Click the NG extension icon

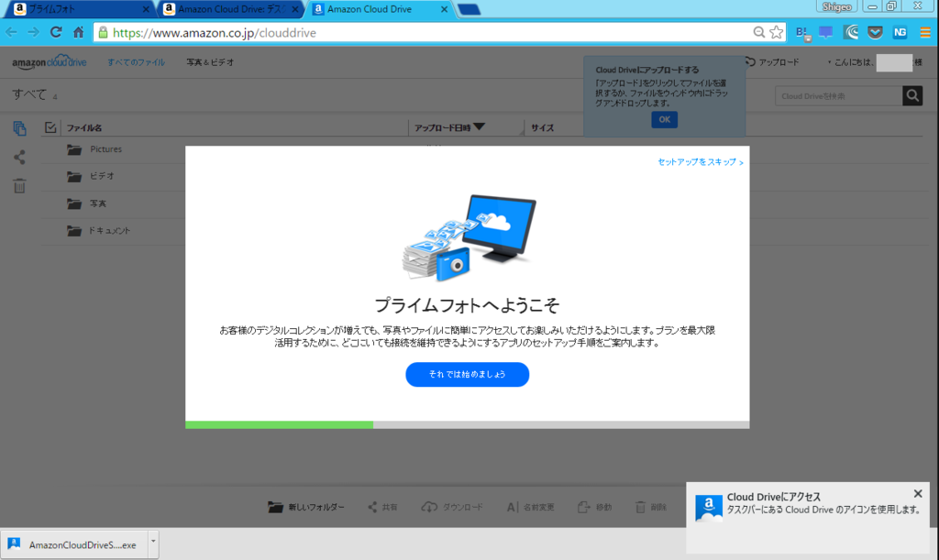pos(900,32)
